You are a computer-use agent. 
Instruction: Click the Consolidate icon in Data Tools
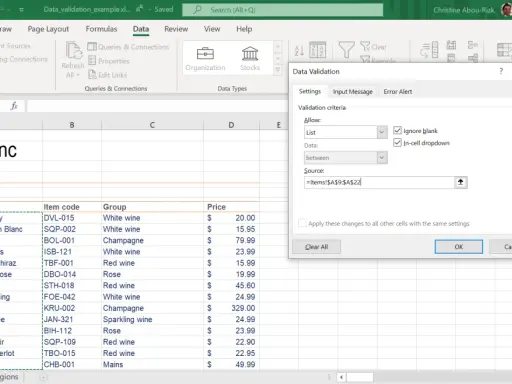coord(473,45)
